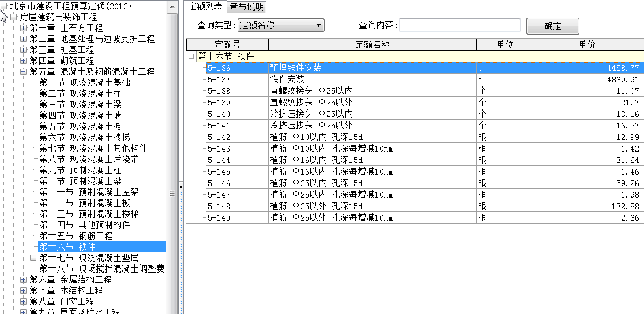Expand 第八章 门窗工程 chapter
The height and width of the screenshot is (314, 644).
(x=24, y=302)
